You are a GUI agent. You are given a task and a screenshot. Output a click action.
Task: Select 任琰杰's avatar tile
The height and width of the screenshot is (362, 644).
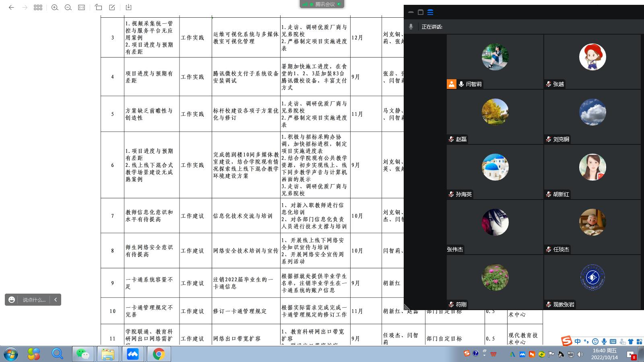pos(592,222)
